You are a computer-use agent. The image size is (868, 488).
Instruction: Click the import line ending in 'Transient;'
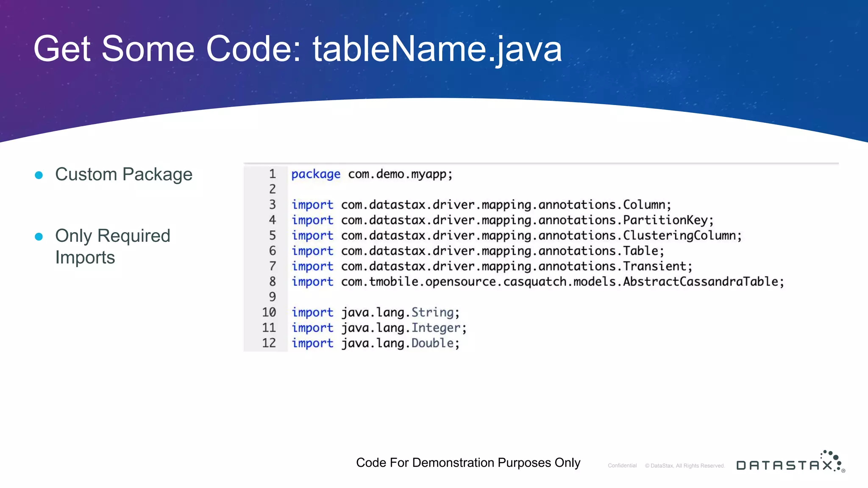(x=492, y=266)
